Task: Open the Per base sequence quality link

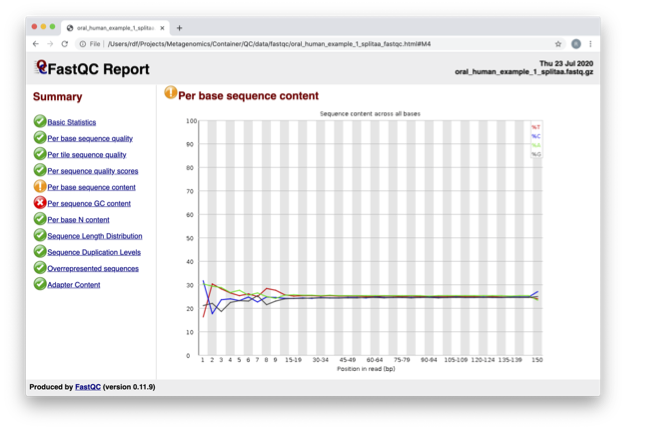Action: [x=90, y=139]
